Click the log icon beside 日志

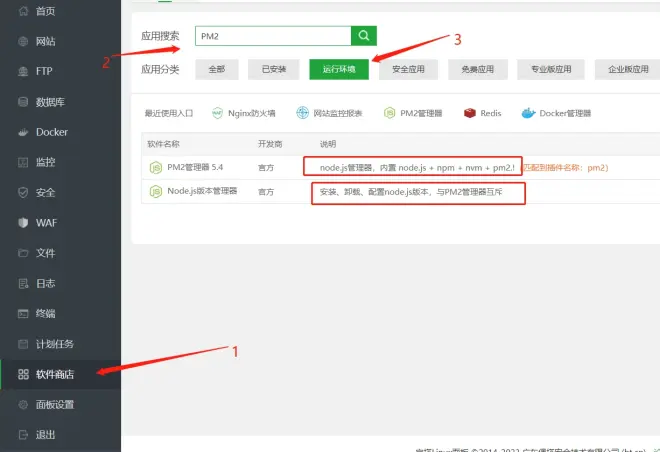point(23,283)
